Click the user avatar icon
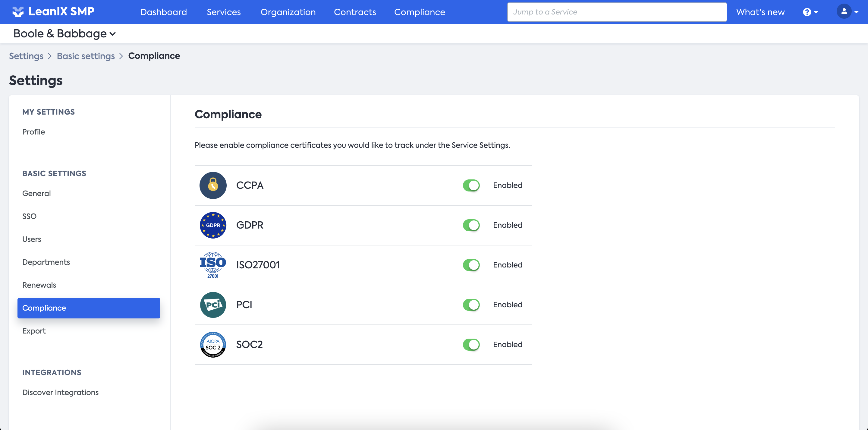Image resolution: width=868 pixels, height=430 pixels. (844, 11)
